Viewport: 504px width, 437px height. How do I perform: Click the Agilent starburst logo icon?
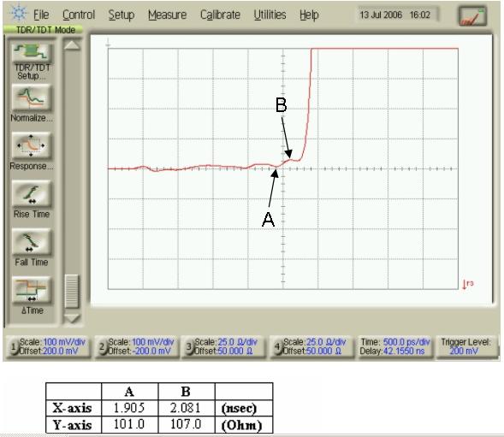click(x=18, y=13)
